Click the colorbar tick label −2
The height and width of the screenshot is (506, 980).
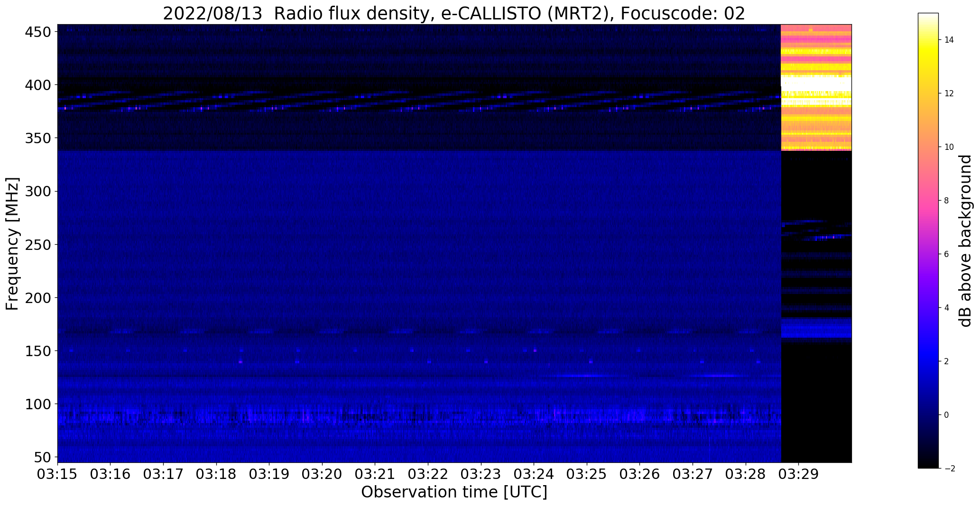coord(949,469)
